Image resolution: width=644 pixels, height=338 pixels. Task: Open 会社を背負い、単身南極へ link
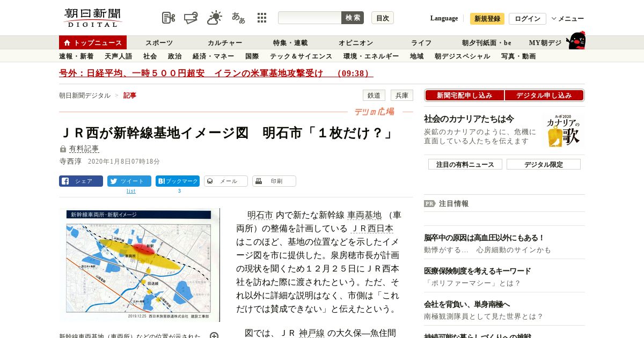click(467, 304)
